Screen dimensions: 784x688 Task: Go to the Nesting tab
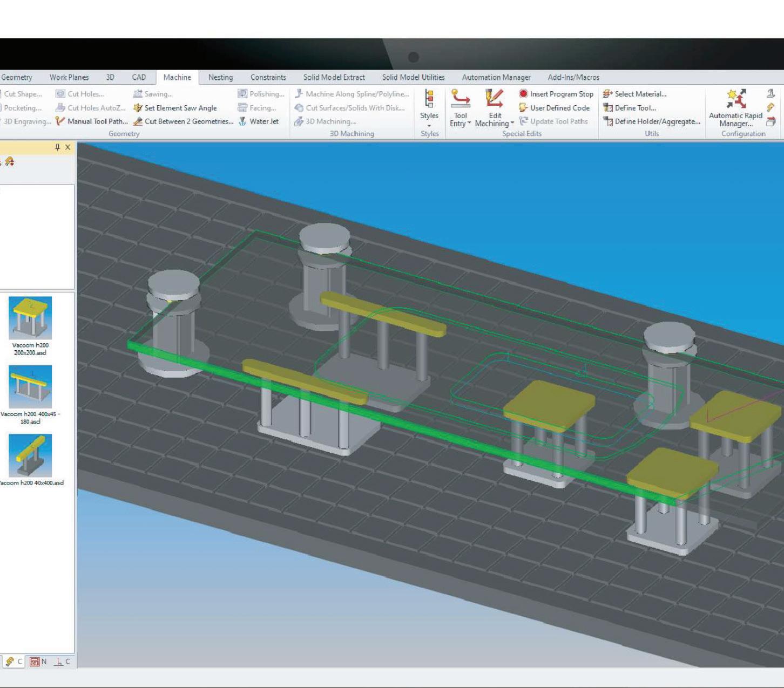(x=220, y=78)
